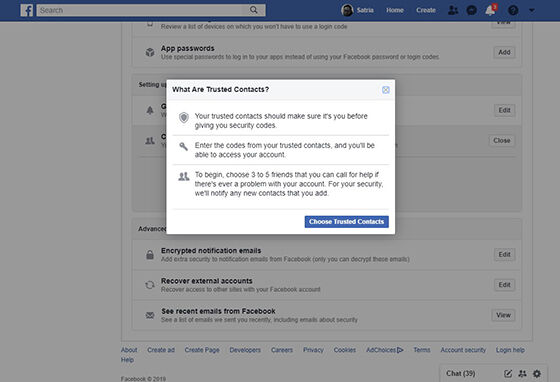Click Add for App passwords
The image size is (560, 382).
[x=504, y=52]
